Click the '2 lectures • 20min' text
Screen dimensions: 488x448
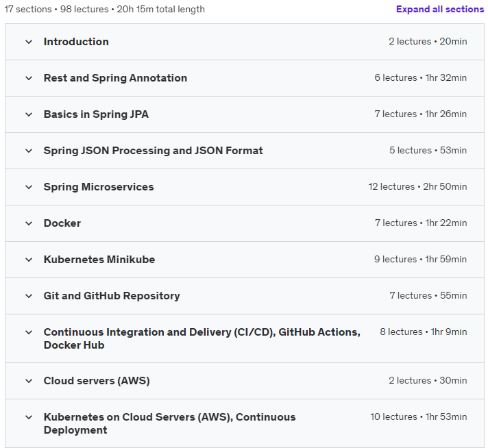tap(428, 41)
